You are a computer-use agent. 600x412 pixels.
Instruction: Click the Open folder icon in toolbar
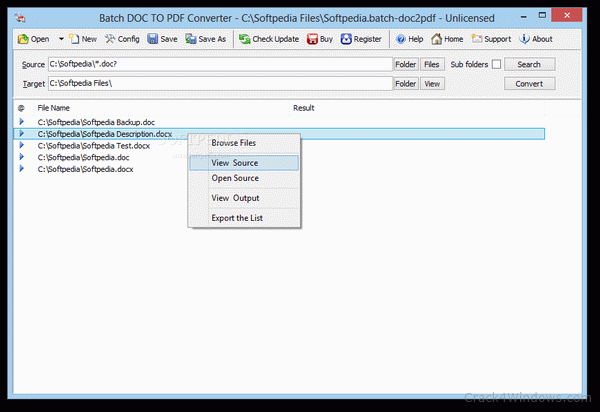(23, 39)
